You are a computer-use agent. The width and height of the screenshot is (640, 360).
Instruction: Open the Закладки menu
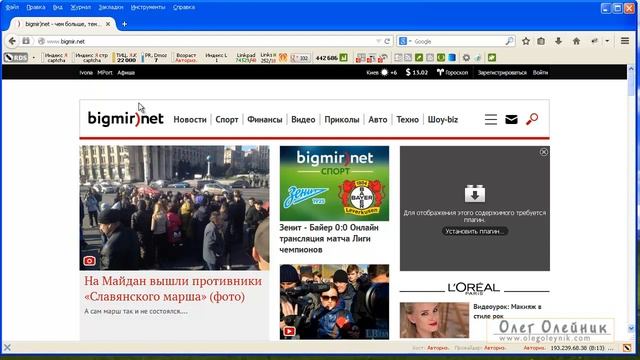tap(111, 7)
